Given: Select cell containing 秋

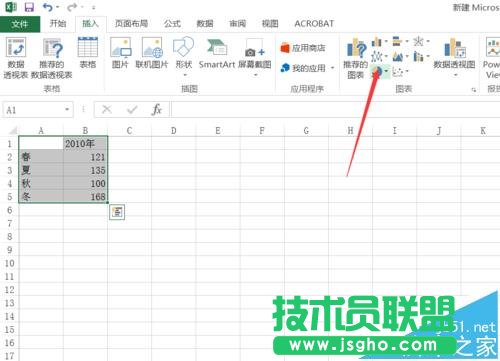Looking at the screenshot, I should (41, 184).
